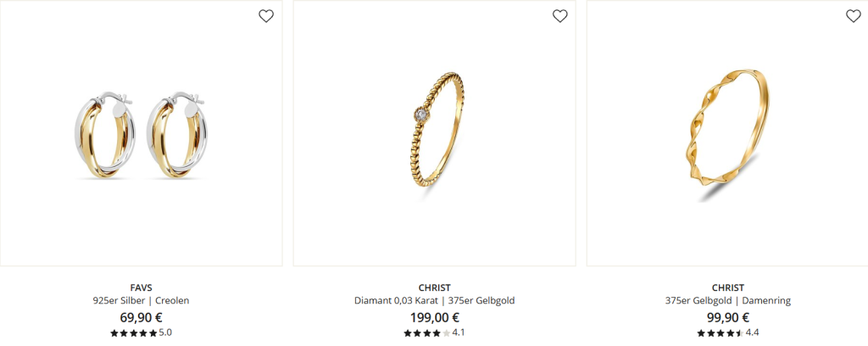The width and height of the screenshot is (868, 346).
Task: Open the '375er Gelbgold | Damenring' product link
Action: [x=728, y=300]
